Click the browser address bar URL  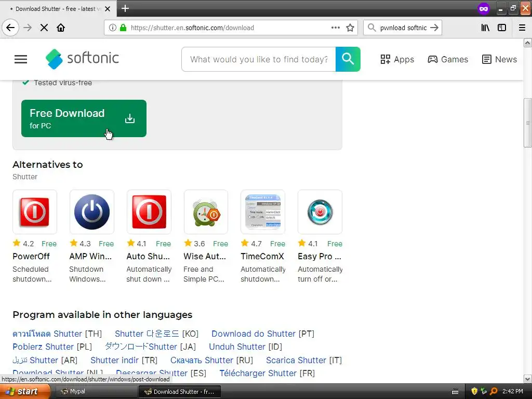click(192, 28)
